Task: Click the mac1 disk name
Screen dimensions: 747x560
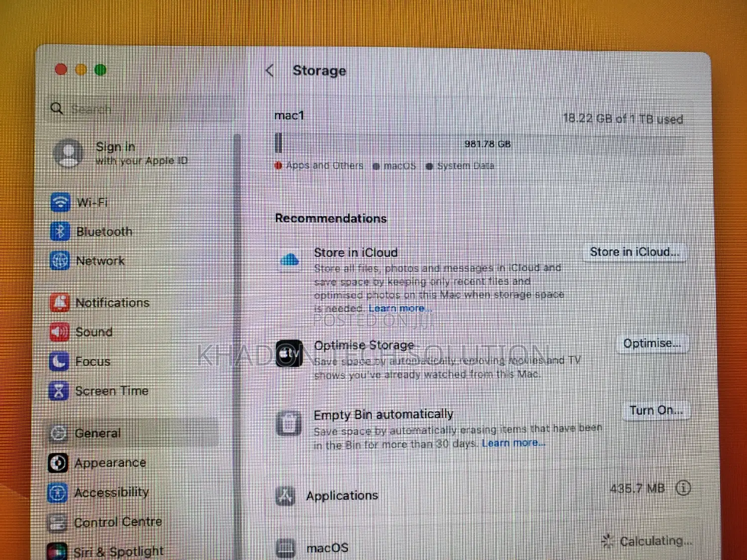Action: (x=289, y=115)
